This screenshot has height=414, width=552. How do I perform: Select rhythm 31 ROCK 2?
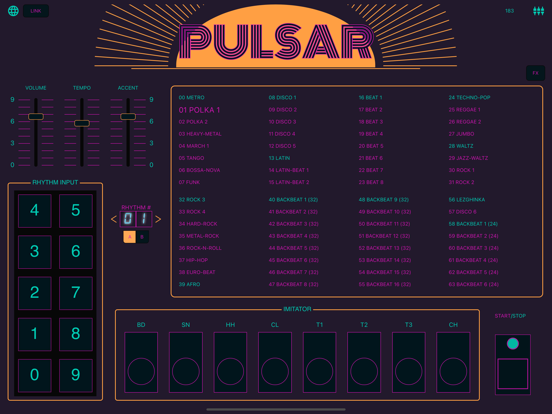pyautogui.click(x=462, y=182)
